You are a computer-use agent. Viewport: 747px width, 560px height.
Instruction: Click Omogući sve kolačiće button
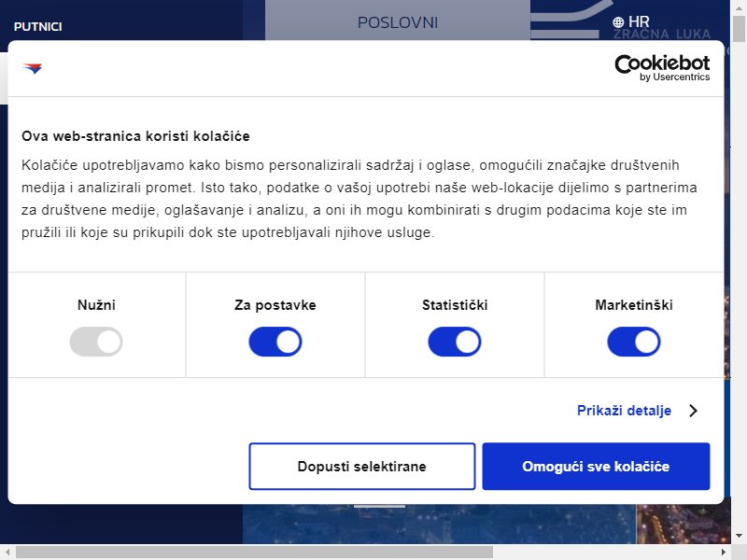coord(596,466)
